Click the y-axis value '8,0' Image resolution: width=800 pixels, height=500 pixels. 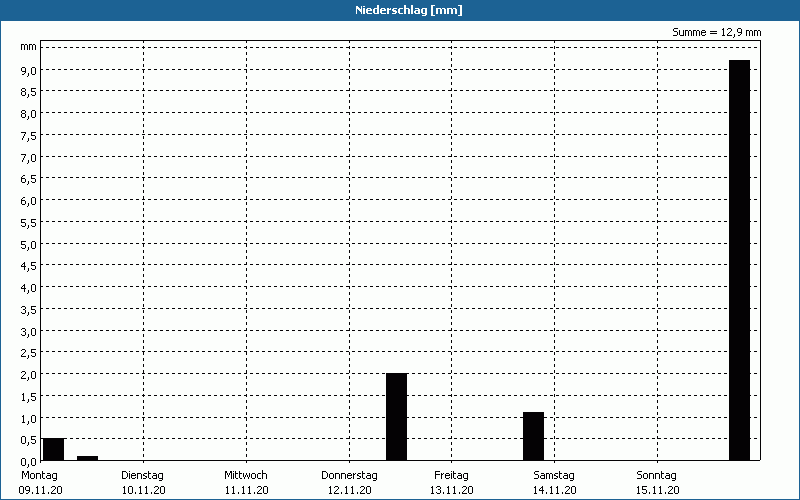click(x=29, y=114)
